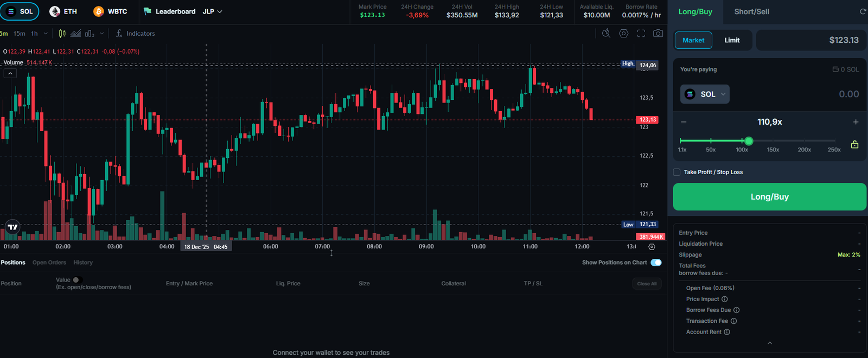
Task: Switch to the Short/Sell tab
Action: [751, 11]
